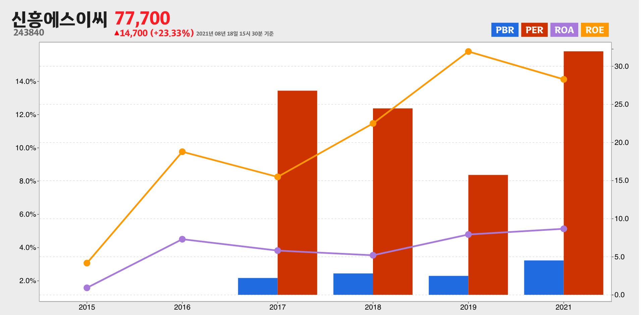
Task: Click the 25.0 right axis label
Action: pyautogui.click(x=622, y=104)
